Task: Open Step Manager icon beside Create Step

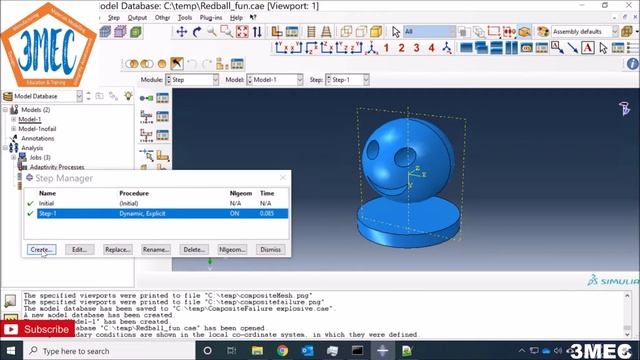Action: click(x=162, y=98)
